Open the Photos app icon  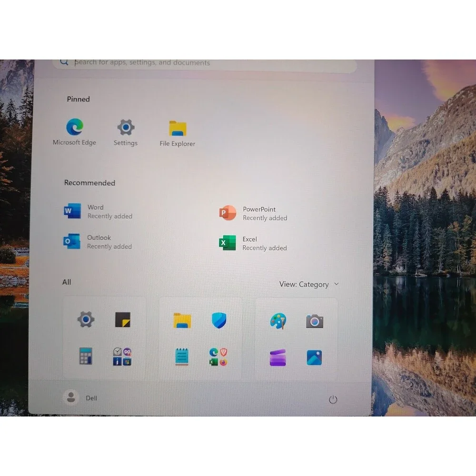[314, 357]
